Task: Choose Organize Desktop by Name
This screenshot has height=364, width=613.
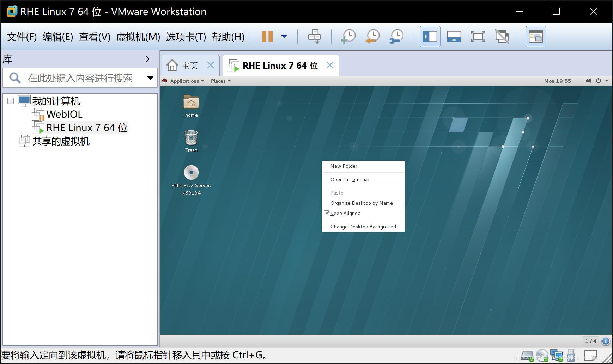Action: [x=363, y=203]
